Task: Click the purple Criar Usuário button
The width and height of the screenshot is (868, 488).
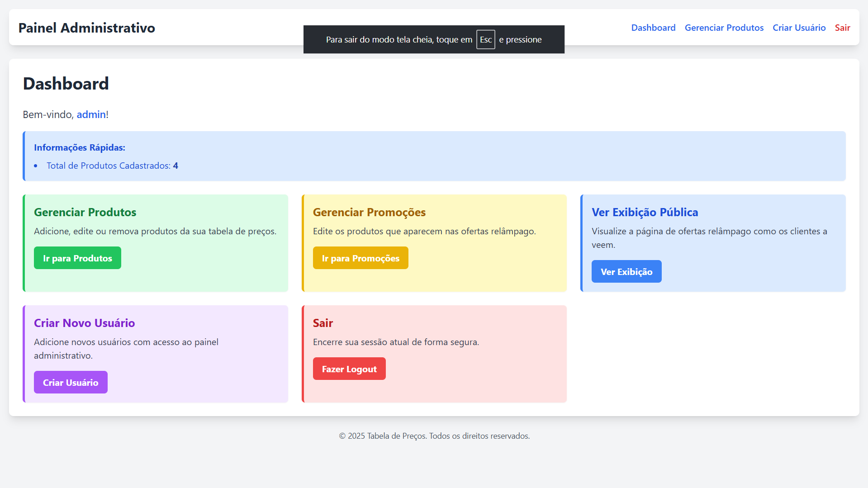Action: coord(71,382)
